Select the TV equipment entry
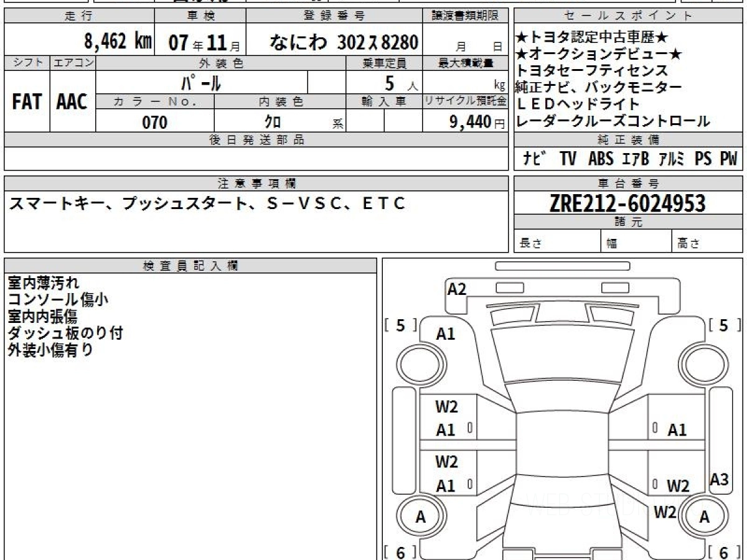 pos(568,159)
